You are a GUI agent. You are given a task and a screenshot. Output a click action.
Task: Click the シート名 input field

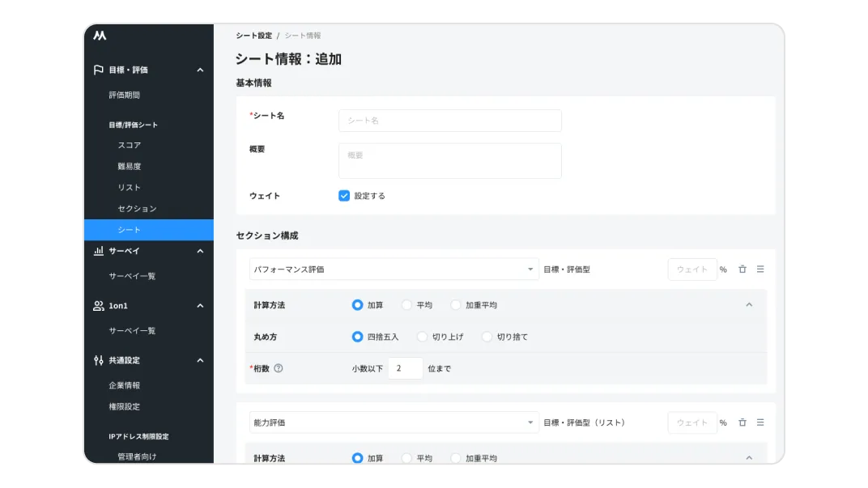pos(449,121)
